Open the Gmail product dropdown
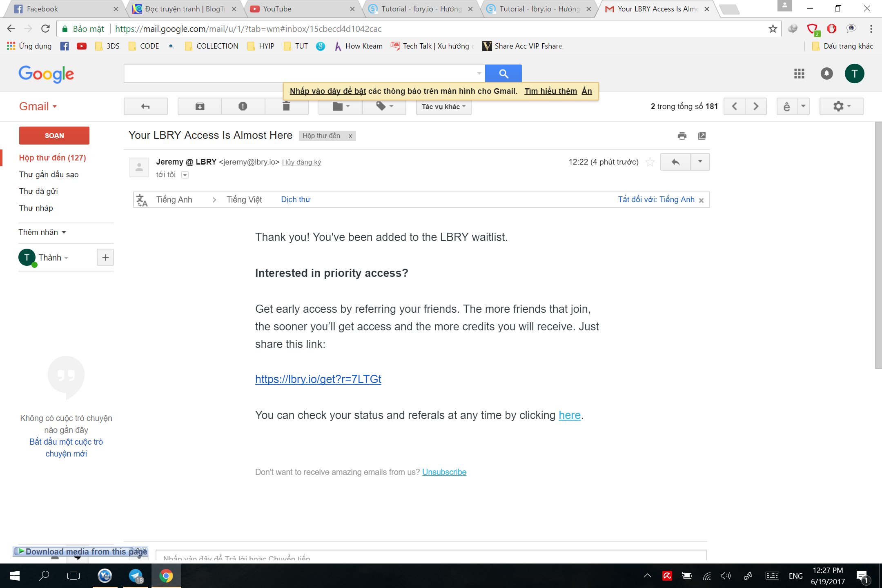882x588 pixels. coord(38,107)
